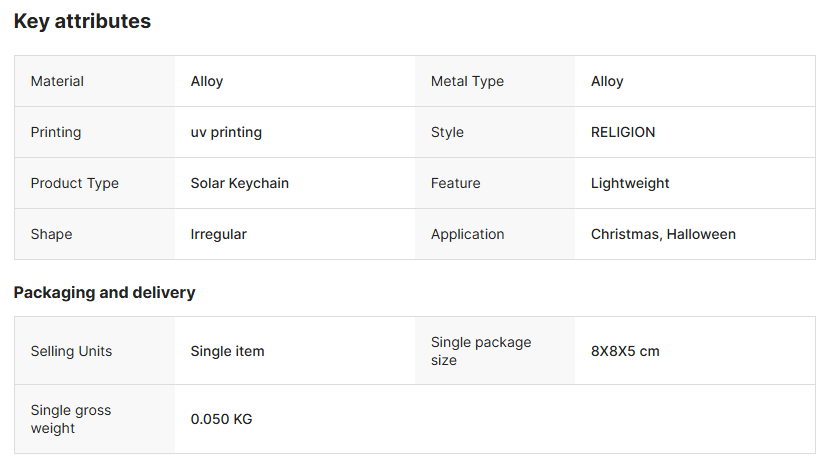Select the Solar Keychain value
Viewport: 826px width, 464px height.
point(240,183)
